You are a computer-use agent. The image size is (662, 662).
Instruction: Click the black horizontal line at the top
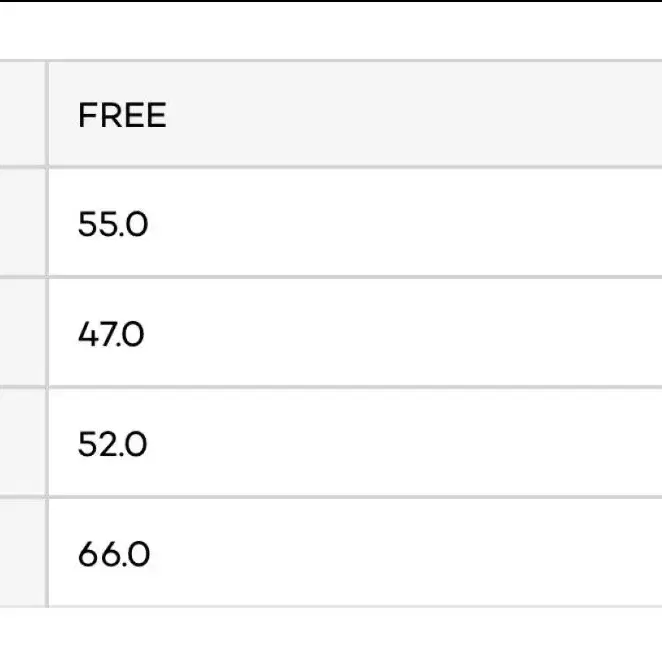tap(331, 1)
